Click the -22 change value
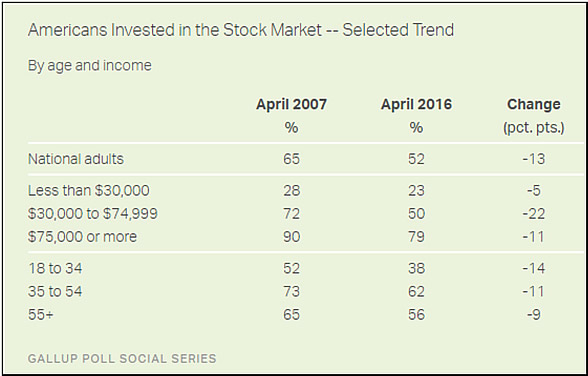Image resolution: width=588 pixels, height=376 pixels. 534,214
